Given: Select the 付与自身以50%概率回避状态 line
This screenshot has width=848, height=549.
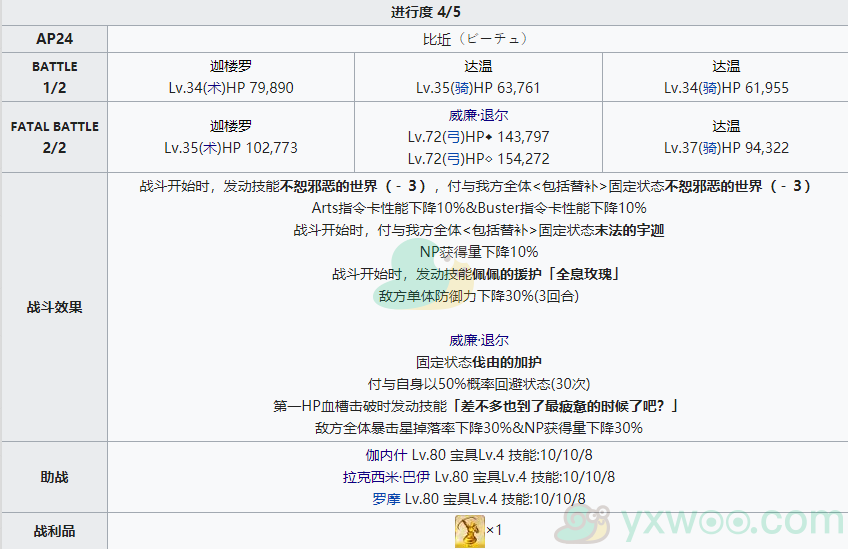Looking at the screenshot, I should click(x=479, y=384).
